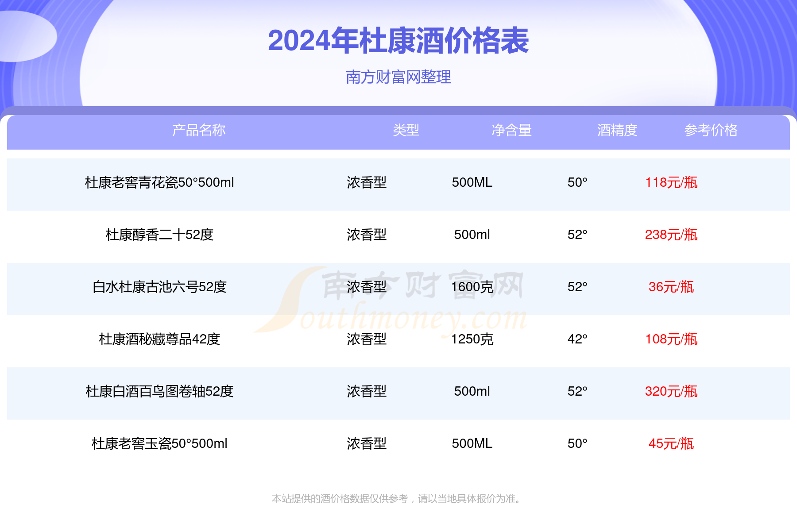
Task: Click the price 108元/瓶
Action: [671, 339]
